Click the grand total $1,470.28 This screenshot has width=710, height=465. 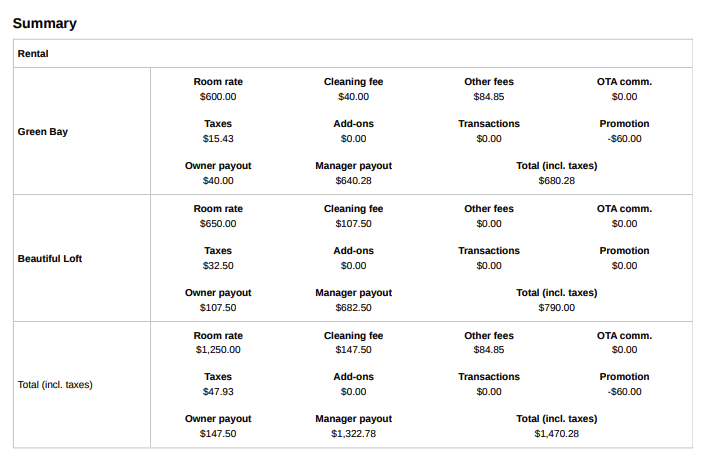tap(556, 434)
